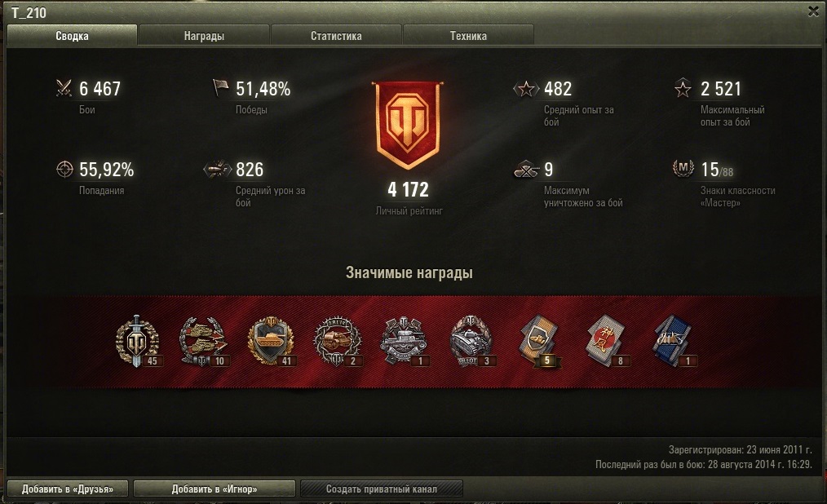Select the Сводка tab
The height and width of the screenshot is (504, 827).
point(72,35)
